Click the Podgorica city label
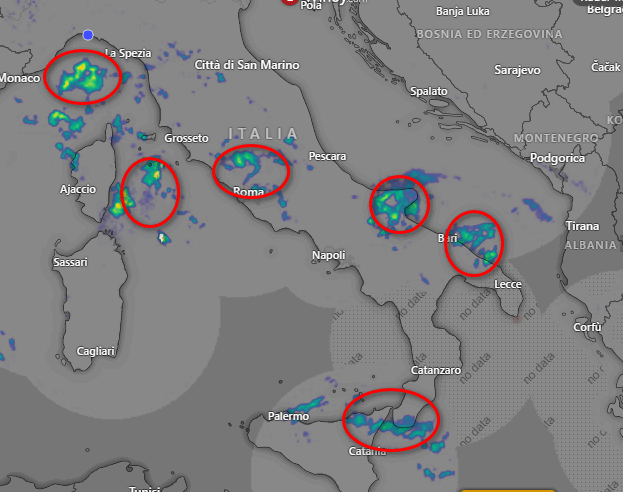This screenshot has height=492, width=623. pos(557,158)
